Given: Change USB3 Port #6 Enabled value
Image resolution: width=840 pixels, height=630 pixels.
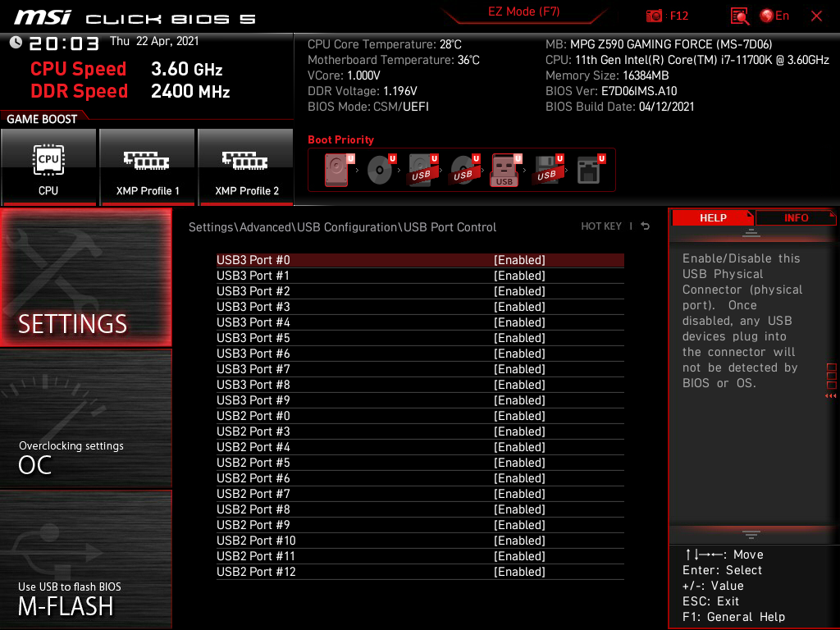Looking at the screenshot, I should [x=519, y=353].
